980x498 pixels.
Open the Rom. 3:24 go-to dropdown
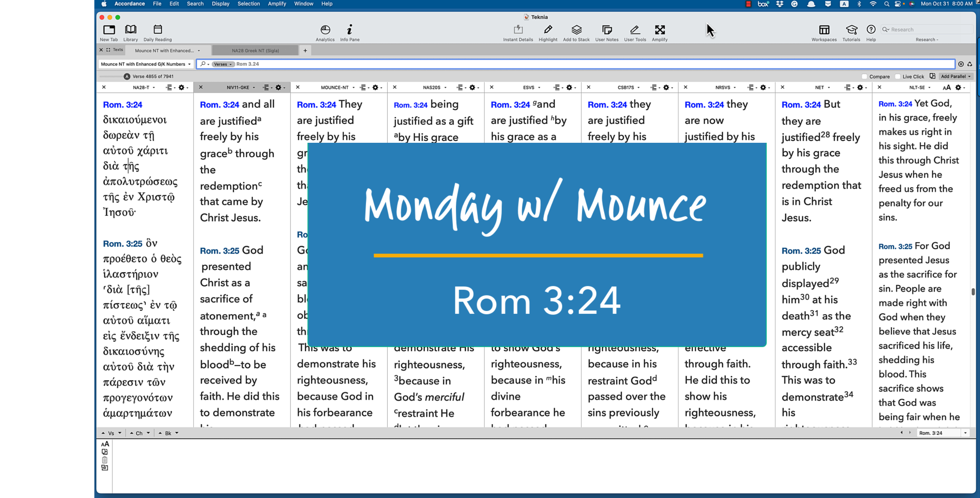point(965,433)
